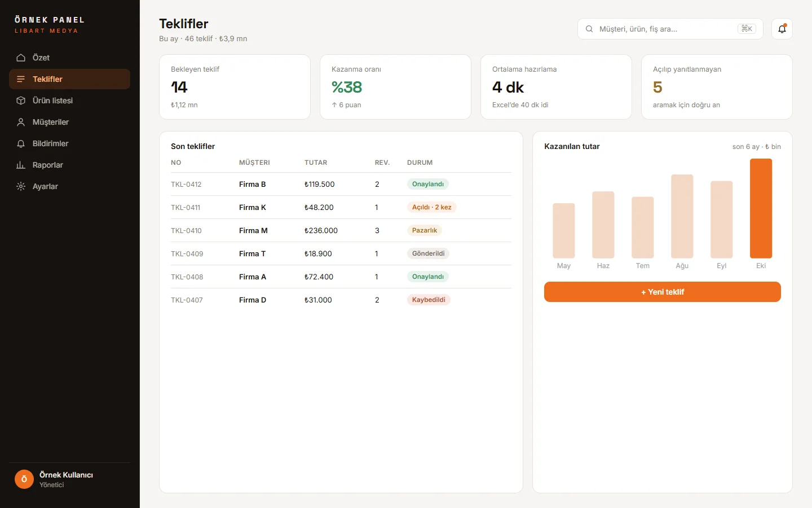
Task: Click the Pazarlık status badge
Action: pyautogui.click(x=425, y=230)
